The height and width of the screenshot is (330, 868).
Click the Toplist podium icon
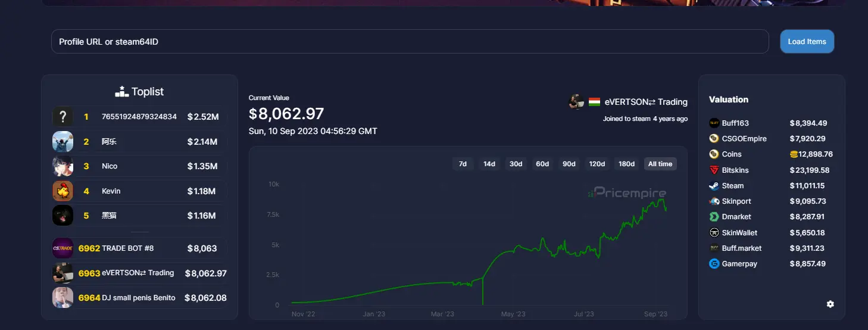click(x=121, y=92)
